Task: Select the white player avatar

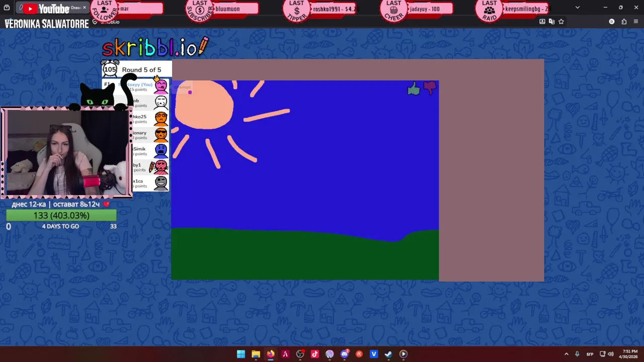Action: coord(161,102)
